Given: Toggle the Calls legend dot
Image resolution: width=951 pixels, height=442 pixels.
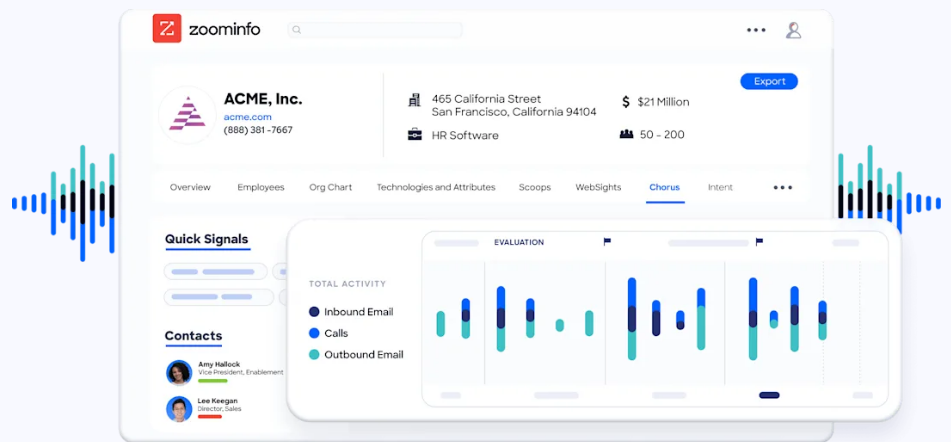Looking at the screenshot, I should [314, 333].
